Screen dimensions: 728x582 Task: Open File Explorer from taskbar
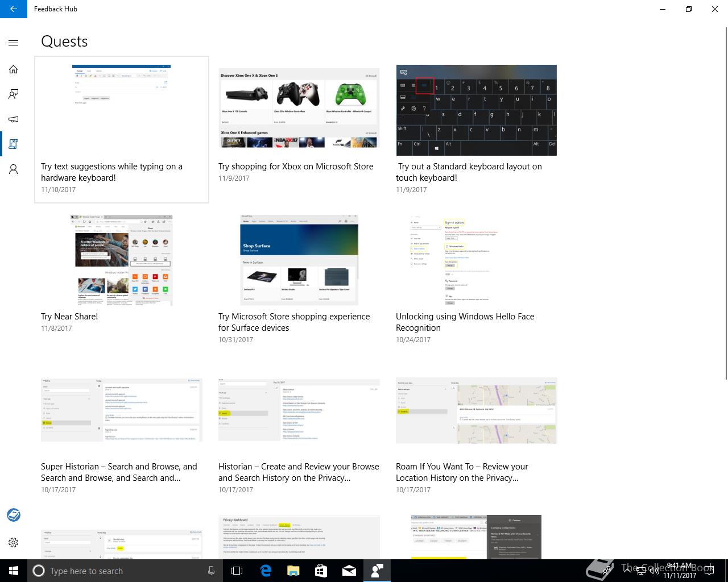[293, 571]
